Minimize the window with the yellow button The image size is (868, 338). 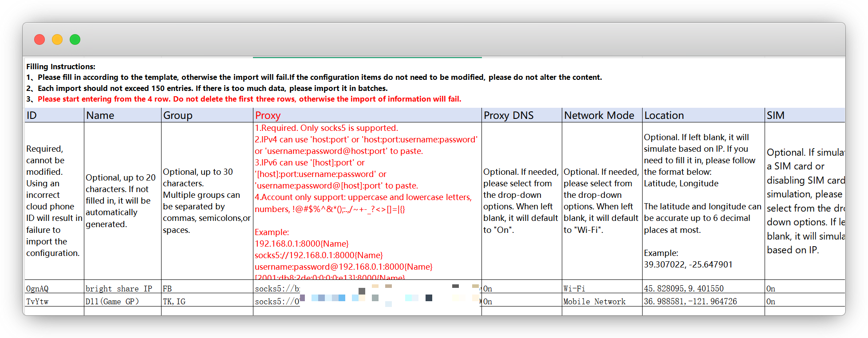57,39
